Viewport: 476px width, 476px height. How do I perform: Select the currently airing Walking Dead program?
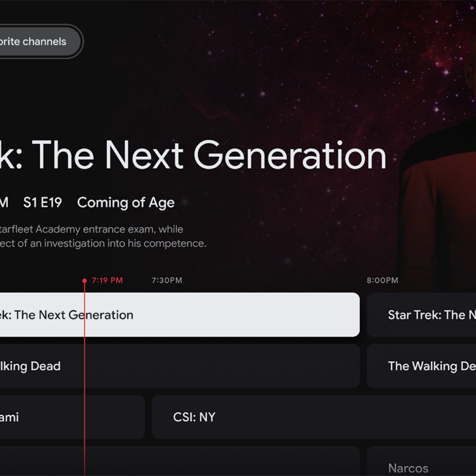178,366
